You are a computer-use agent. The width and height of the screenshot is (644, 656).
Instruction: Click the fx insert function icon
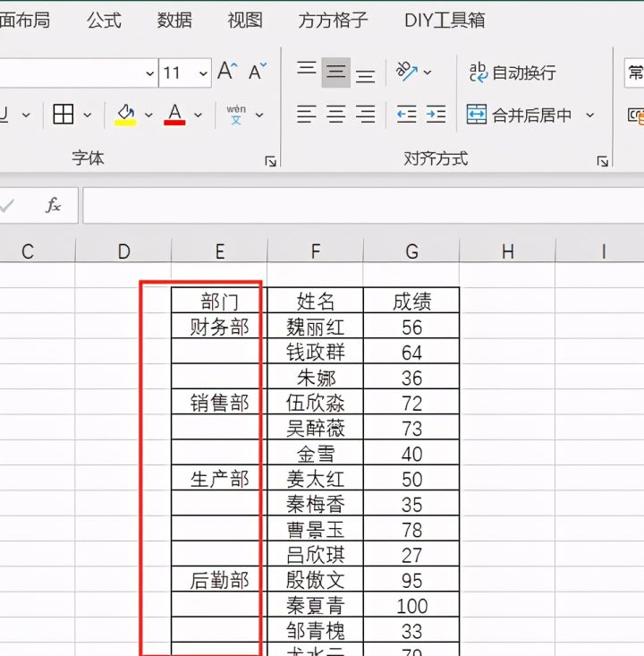click(x=53, y=206)
